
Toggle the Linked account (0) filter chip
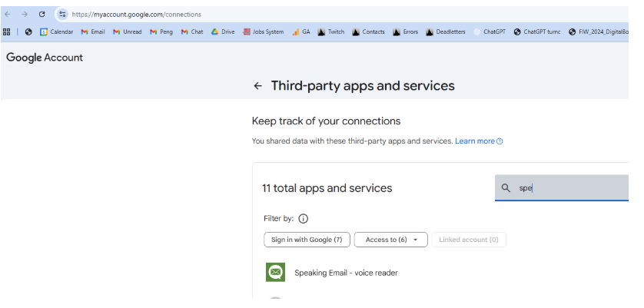(468, 240)
